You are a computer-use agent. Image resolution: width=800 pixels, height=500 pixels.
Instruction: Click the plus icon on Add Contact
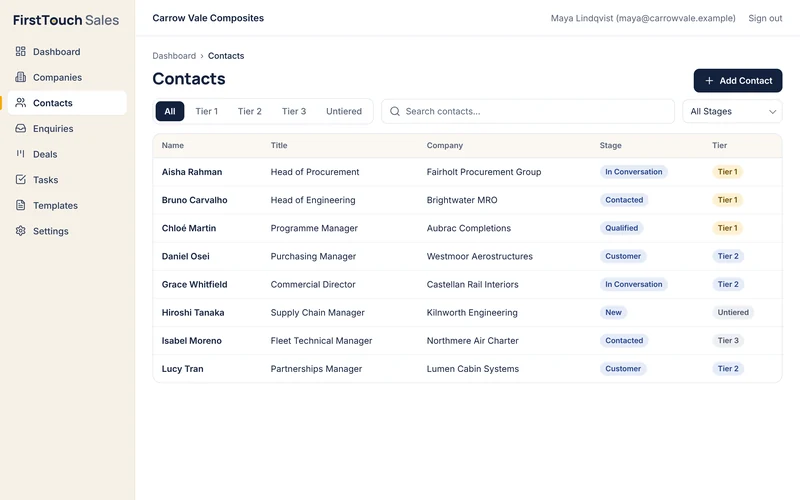(709, 81)
